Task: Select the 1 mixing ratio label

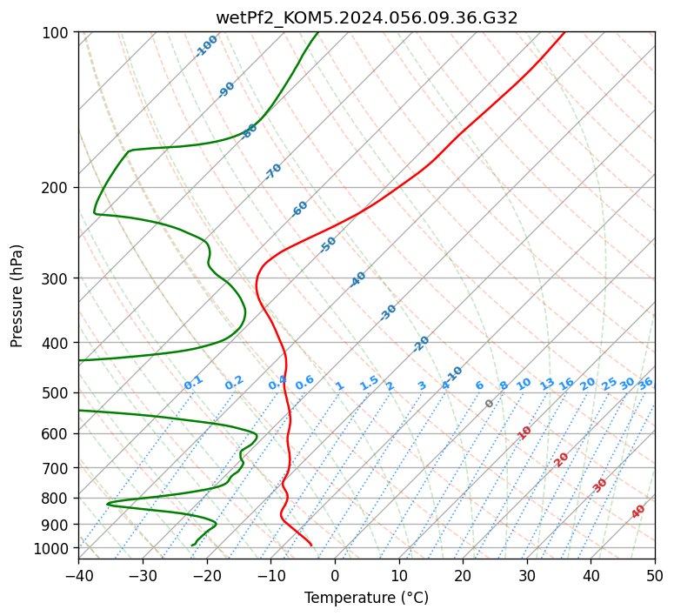Action: (340, 385)
